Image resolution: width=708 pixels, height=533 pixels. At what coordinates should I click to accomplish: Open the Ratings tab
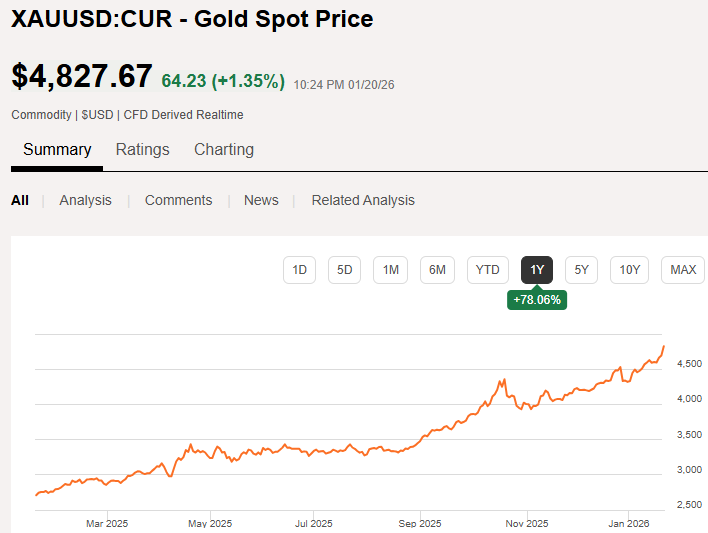pos(143,150)
